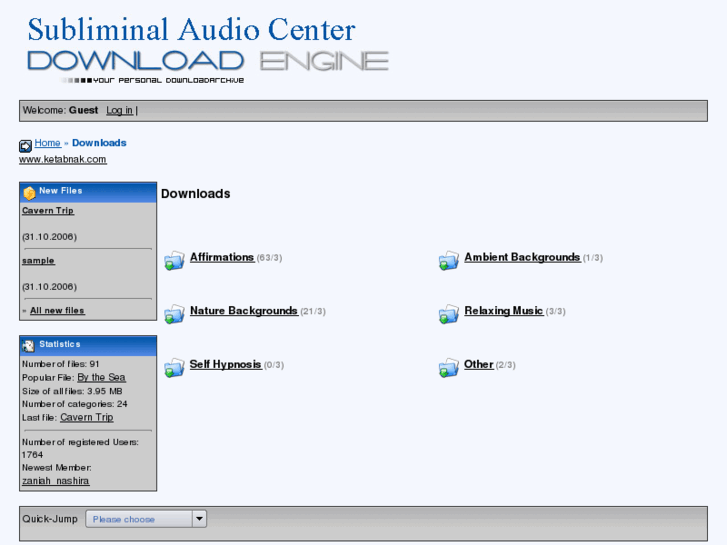Click the Downloads breadcrumb text
The height and width of the screenshot is (545, 727).
click(99, 143)
